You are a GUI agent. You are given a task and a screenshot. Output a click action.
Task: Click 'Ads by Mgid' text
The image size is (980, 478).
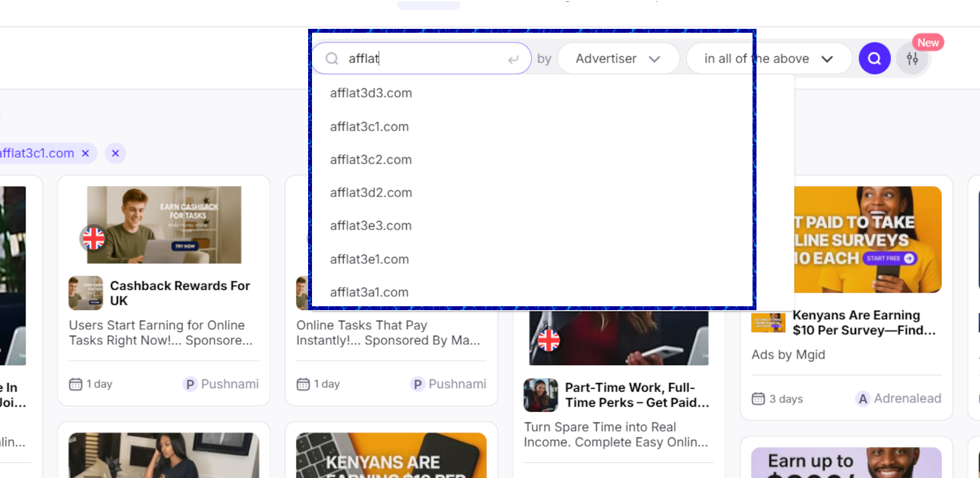click(789, 355)
